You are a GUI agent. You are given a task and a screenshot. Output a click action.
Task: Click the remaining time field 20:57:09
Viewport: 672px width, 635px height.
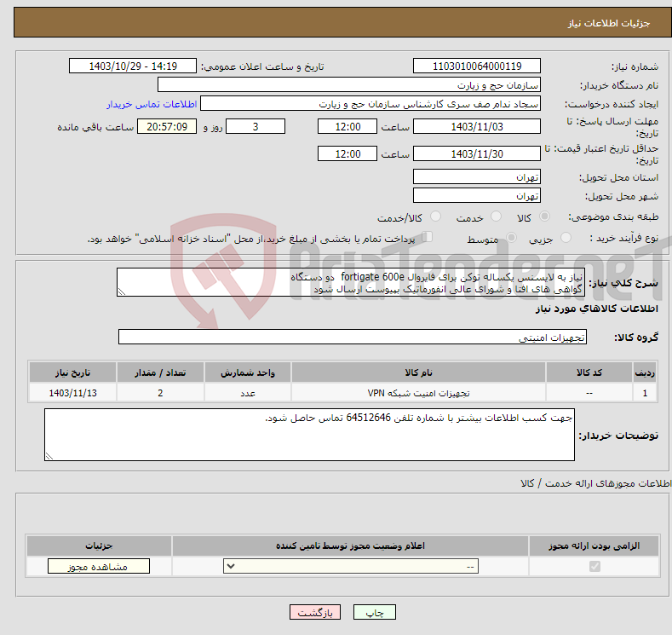pyautogui.click(x=167, y=126)
